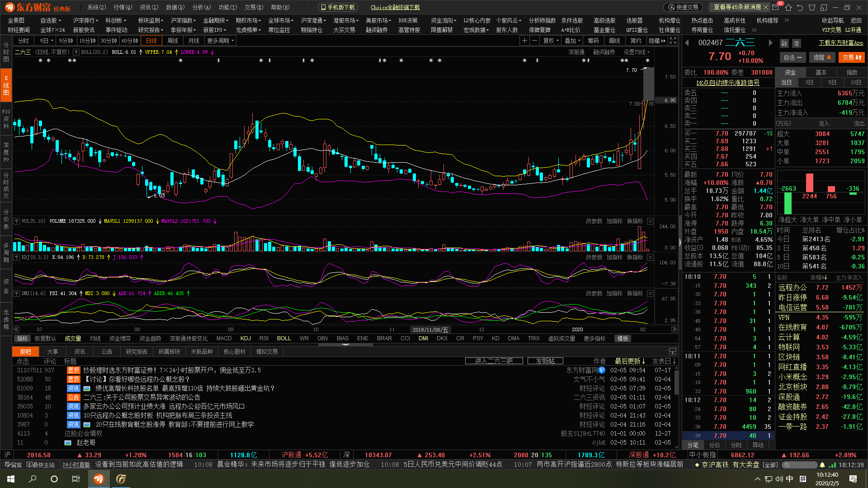Open help for the BOLL indicator
This screenshot has width=868, height=488.
76,52
